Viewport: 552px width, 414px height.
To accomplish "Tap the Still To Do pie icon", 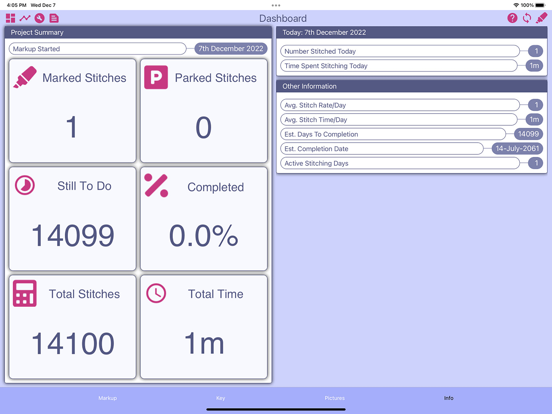I will click(x=25, y=185).
